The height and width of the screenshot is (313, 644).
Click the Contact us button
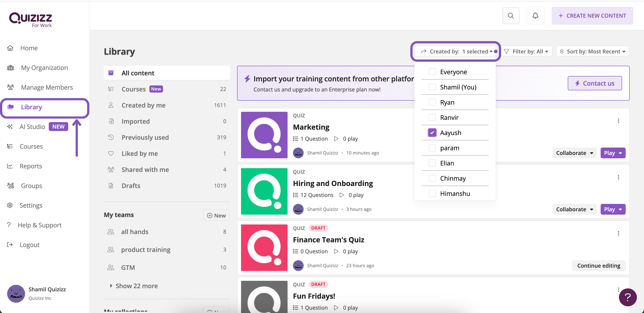tap(595, 83)
